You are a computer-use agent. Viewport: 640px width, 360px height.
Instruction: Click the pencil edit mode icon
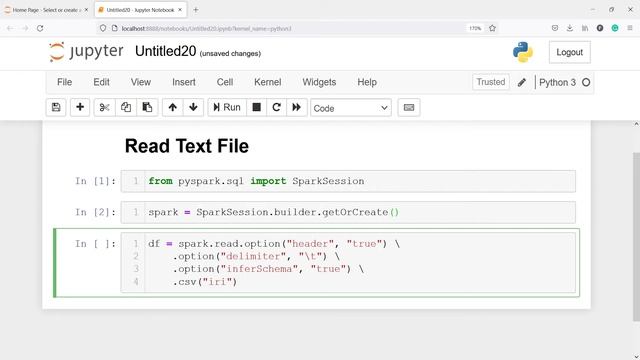522,82
